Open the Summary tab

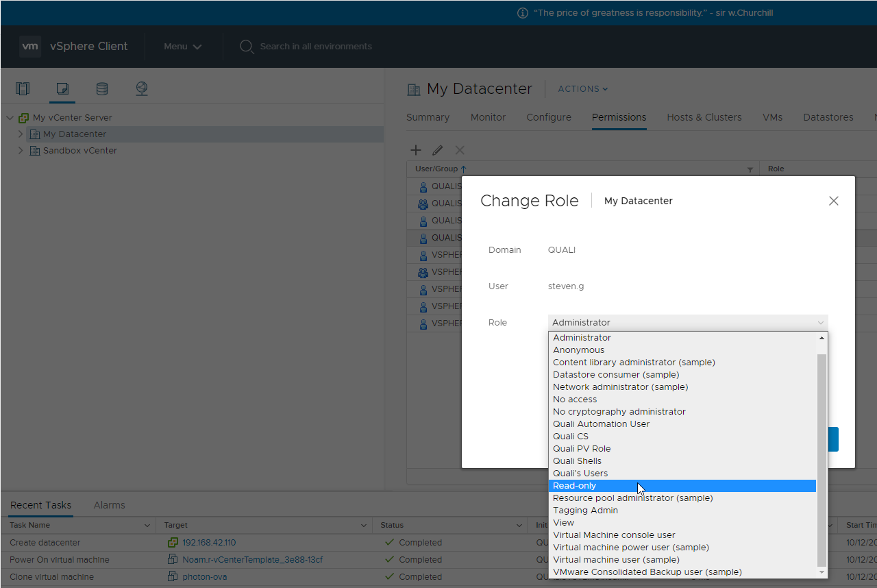click(428, 117)
